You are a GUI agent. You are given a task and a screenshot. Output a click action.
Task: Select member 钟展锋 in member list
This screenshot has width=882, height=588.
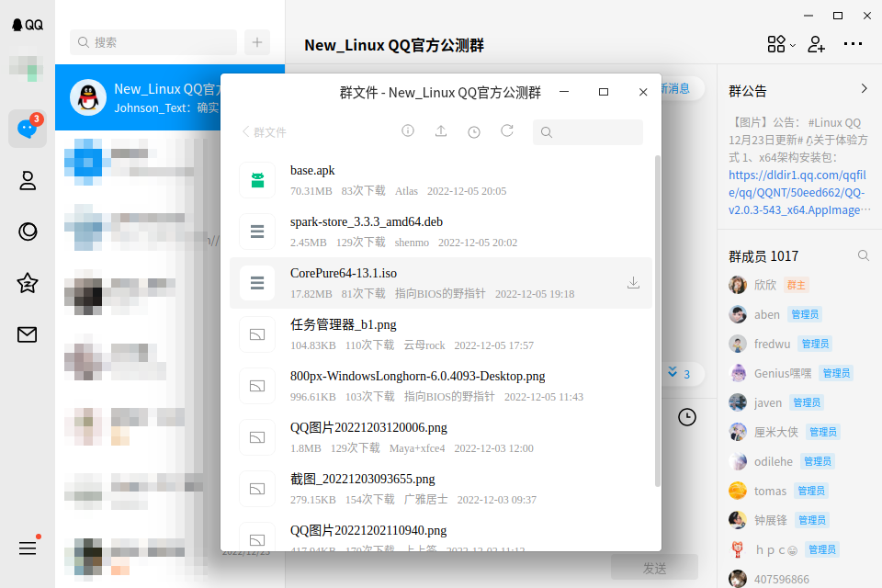[x=798, y=520]
